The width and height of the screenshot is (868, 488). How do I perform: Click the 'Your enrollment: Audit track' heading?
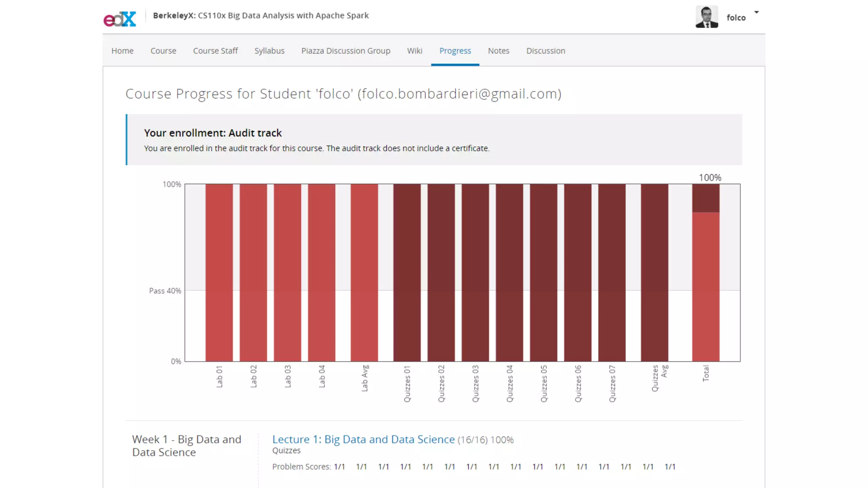(213, 133)
